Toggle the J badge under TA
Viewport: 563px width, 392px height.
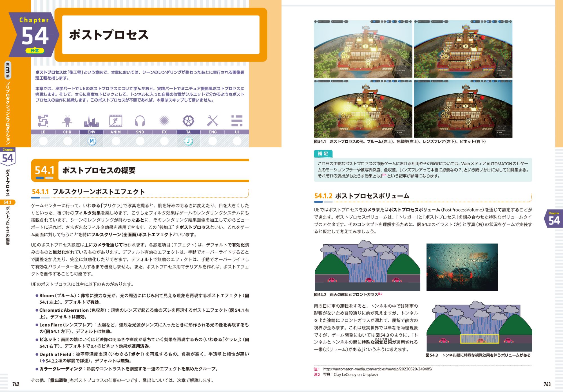[x=188, y=141]
